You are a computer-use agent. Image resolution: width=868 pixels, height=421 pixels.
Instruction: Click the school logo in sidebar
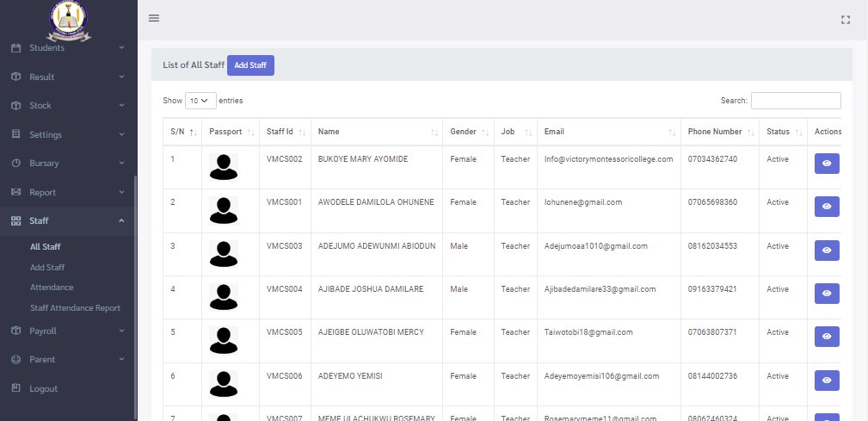click(x=69, y=21)
